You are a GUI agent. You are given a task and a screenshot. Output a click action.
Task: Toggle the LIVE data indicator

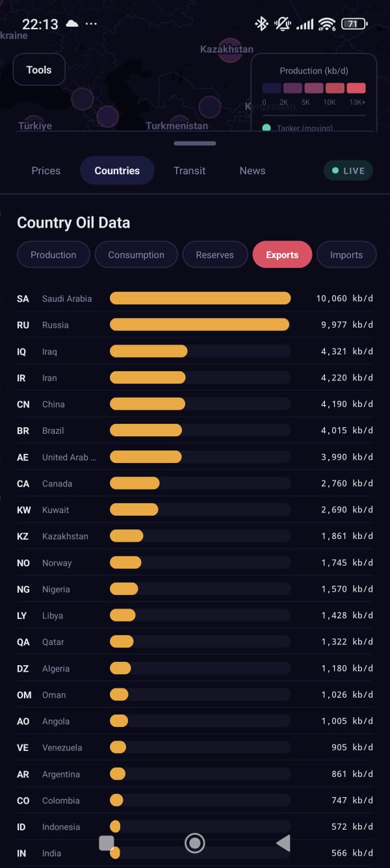pyautogui.click(x=348, y=170)
